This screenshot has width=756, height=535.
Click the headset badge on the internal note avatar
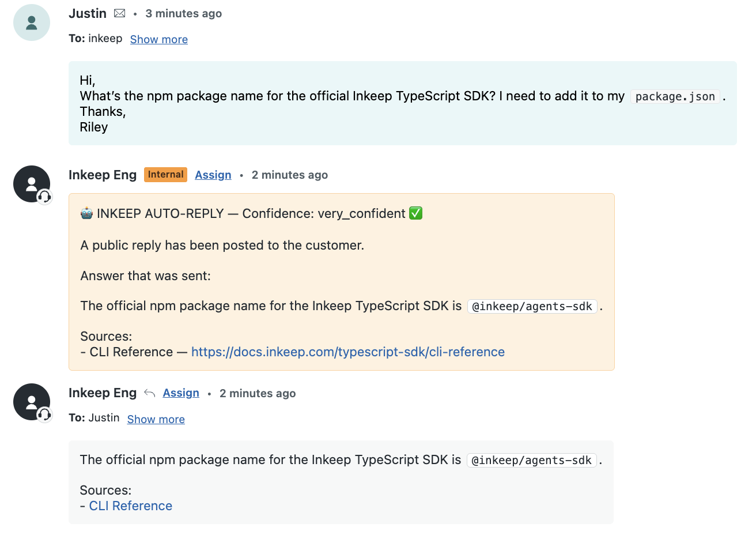point(44,197)
